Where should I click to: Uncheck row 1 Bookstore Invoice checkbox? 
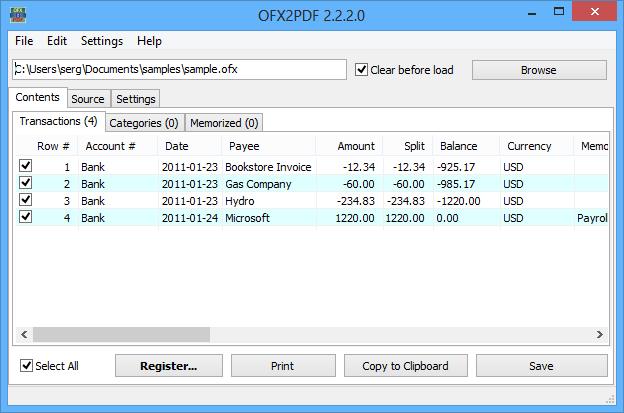[x=26, y=166]
